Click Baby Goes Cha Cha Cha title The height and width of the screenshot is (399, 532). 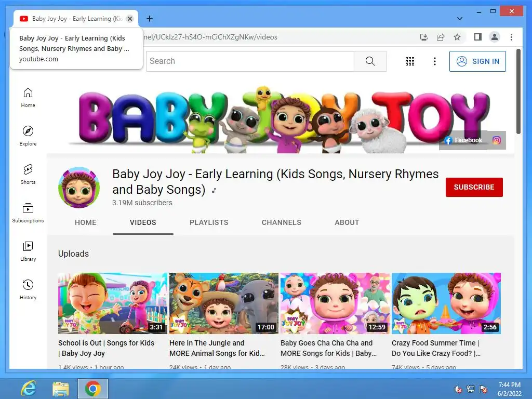[x=328, y=348]
